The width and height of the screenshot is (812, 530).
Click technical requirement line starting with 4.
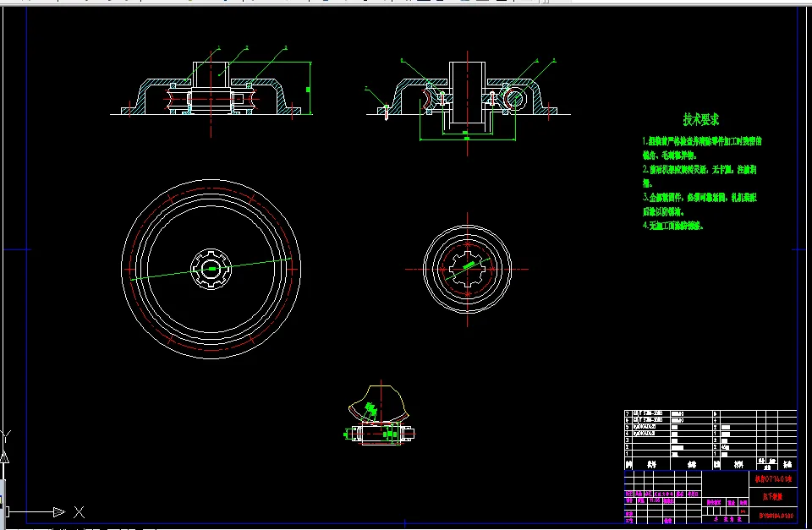pos(672,226)
